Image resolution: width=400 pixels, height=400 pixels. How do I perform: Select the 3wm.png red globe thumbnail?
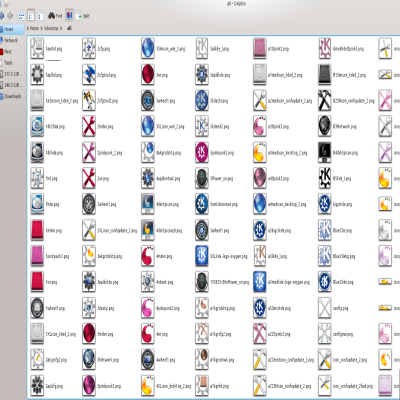pos(148,75)
